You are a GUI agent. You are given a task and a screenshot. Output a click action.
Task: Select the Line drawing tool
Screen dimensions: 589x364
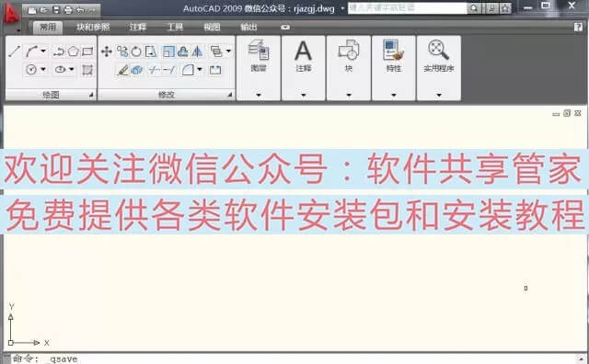click(15, 51)
